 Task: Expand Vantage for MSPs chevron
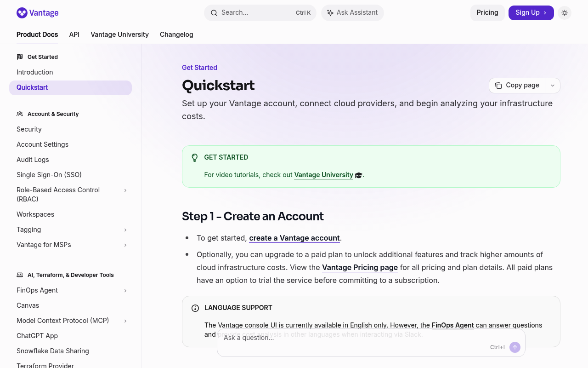(x=125, y=245)
